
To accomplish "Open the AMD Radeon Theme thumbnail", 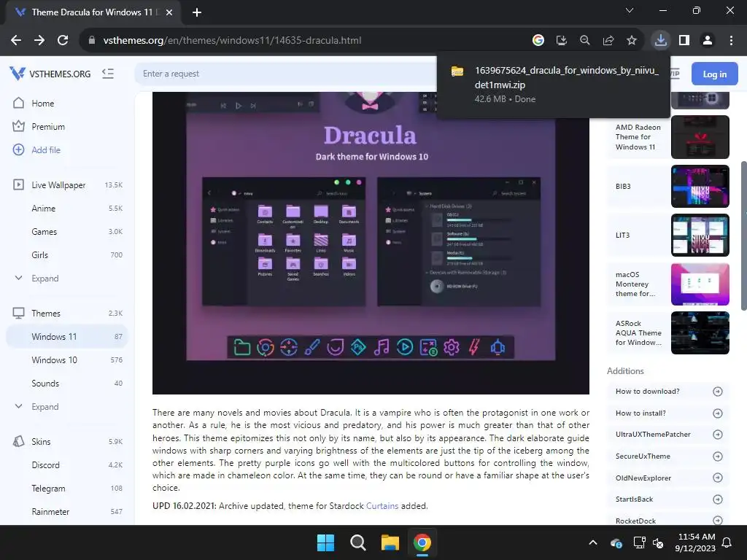I will pos(700,137).
